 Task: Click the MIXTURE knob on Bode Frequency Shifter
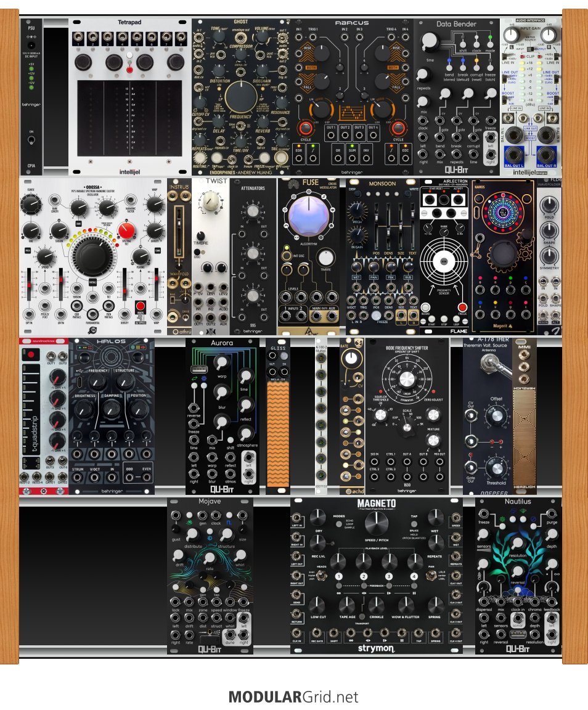click(433, 439)
